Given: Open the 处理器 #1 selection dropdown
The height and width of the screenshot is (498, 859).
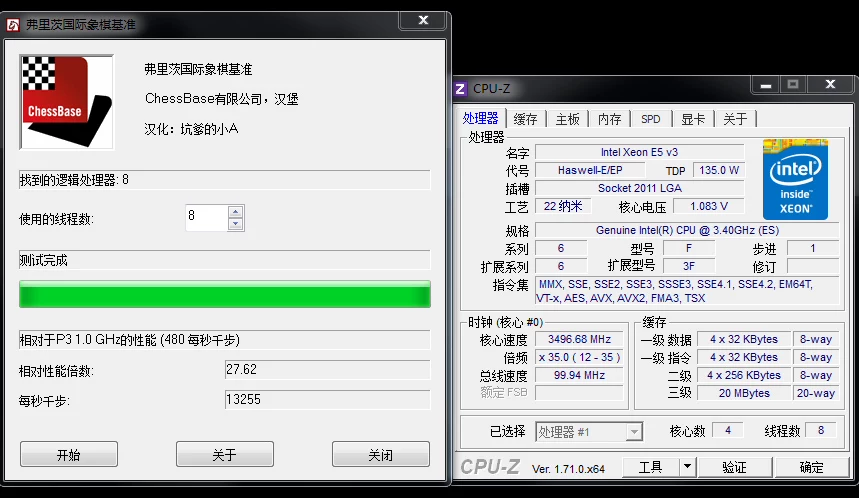Looking at the screenshot, I should click(589, 432).
